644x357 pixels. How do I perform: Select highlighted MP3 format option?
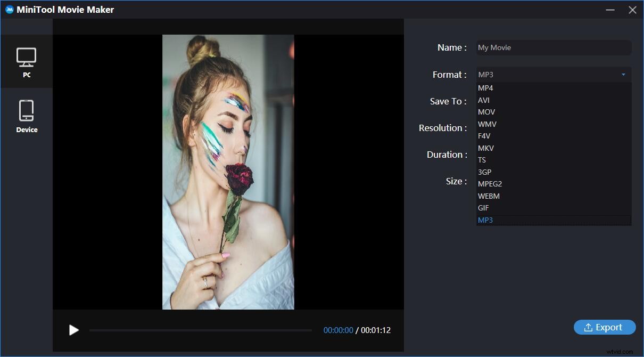pos(485,220)
